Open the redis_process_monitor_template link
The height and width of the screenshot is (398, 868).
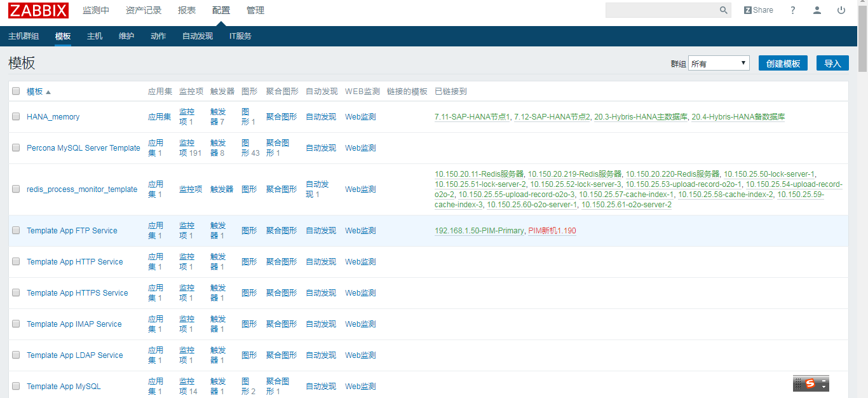(x=82, y=189)
